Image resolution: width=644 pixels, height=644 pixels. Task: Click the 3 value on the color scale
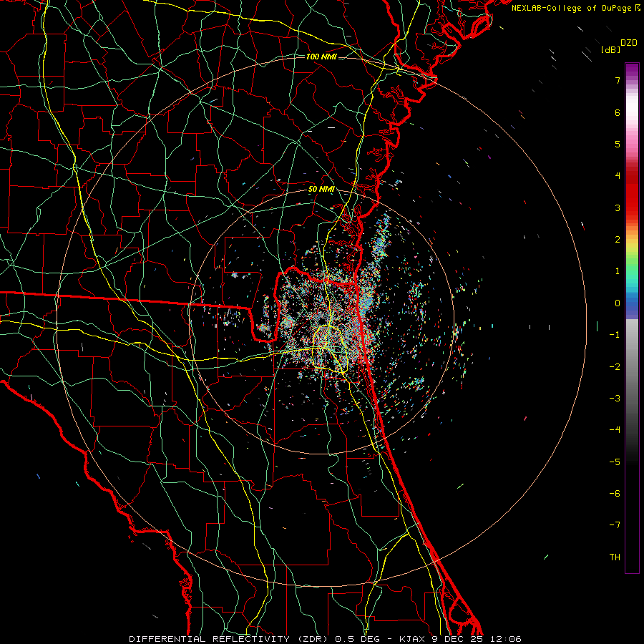click(618, 208)
